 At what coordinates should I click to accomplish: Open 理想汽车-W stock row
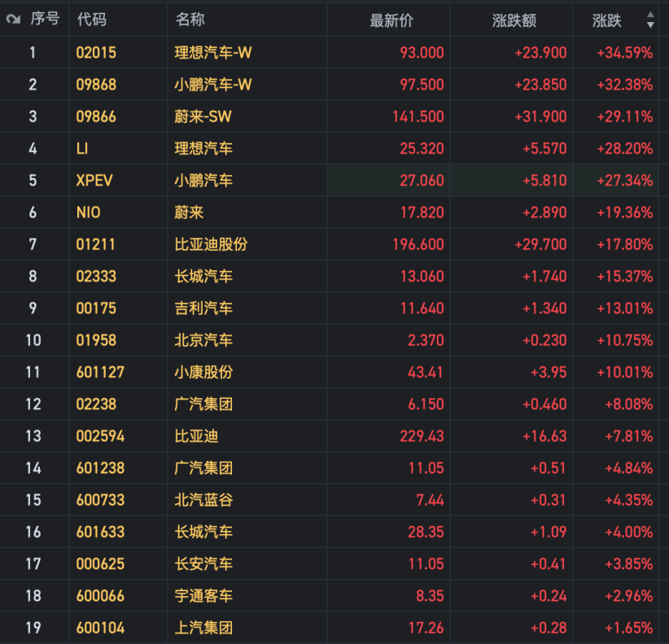click(213, 53)
